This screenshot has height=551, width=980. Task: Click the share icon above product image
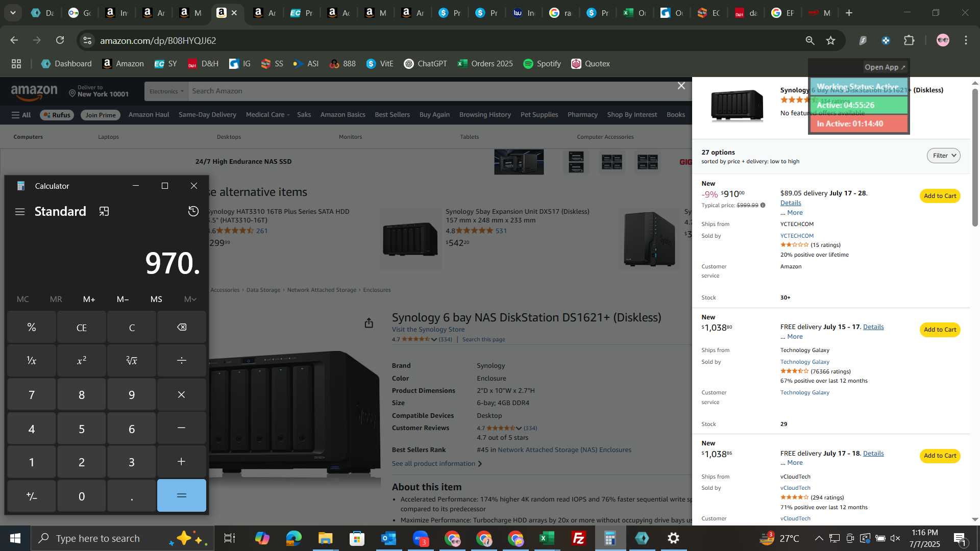(x=369, y=323)
